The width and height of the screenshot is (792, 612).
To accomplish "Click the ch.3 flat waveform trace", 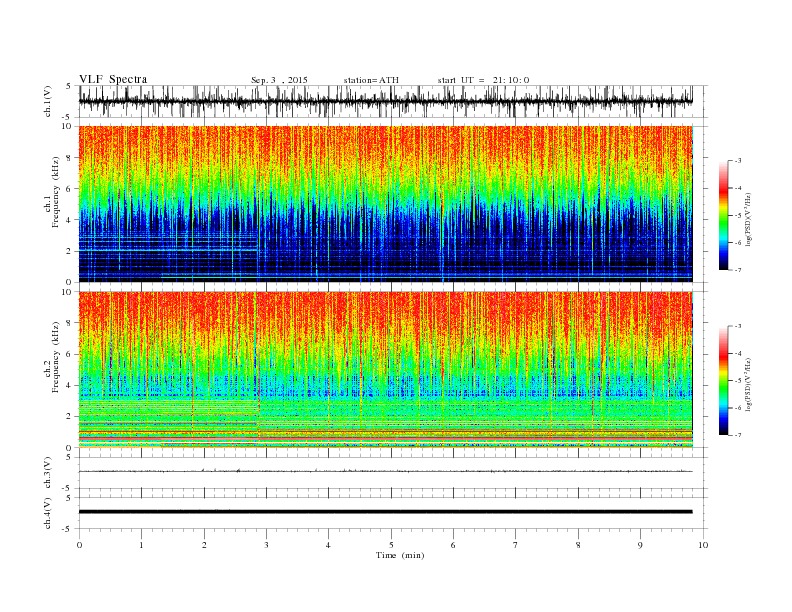I will (386, 471).
